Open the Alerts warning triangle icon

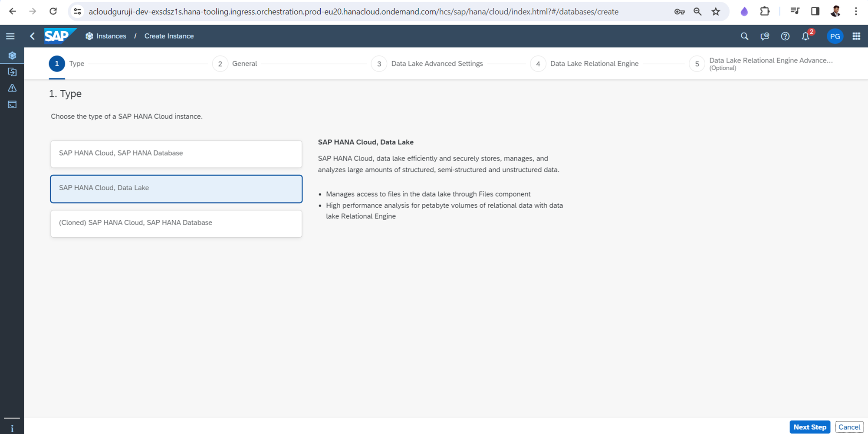[x=12, y=88]
